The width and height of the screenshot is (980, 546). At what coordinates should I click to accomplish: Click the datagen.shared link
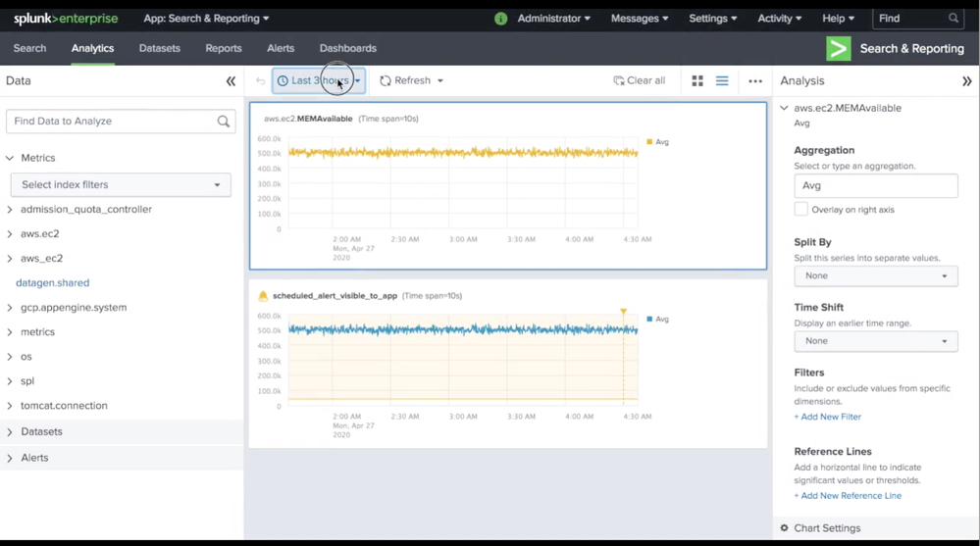pyautogui.click(x=53, y=283)
